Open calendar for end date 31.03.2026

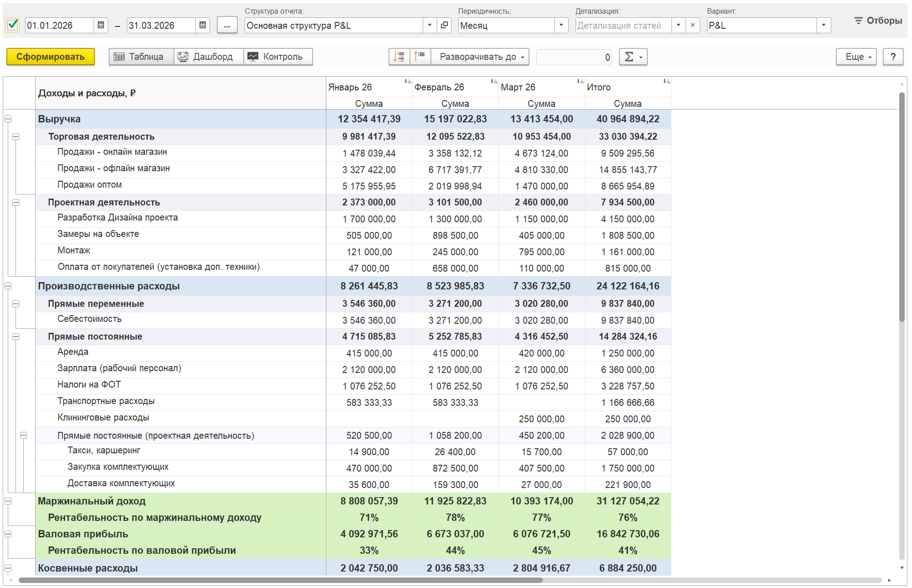point(203,25)
